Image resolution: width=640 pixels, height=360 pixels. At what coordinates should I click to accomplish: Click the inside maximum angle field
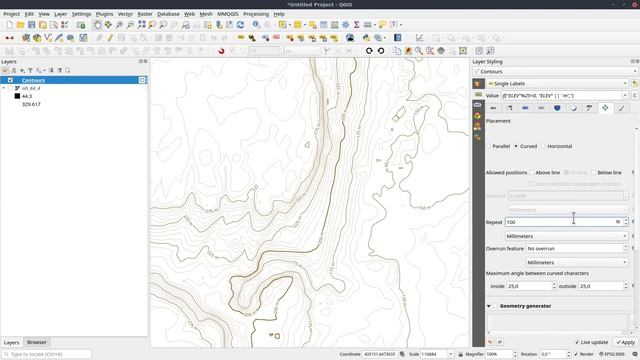(x=531, y=287)
